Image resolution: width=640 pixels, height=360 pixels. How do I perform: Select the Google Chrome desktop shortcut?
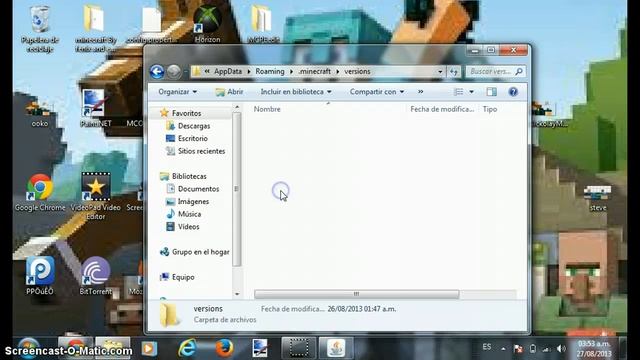(40, 193)
